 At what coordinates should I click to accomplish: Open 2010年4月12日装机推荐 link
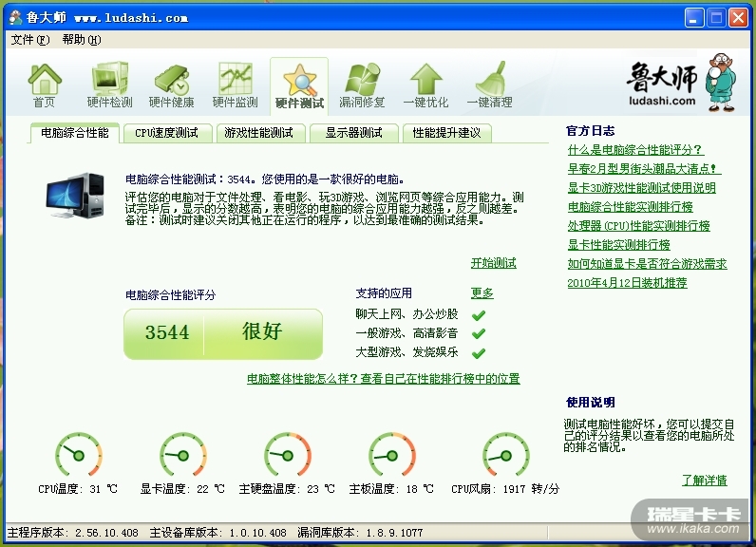tap(627, 282)
